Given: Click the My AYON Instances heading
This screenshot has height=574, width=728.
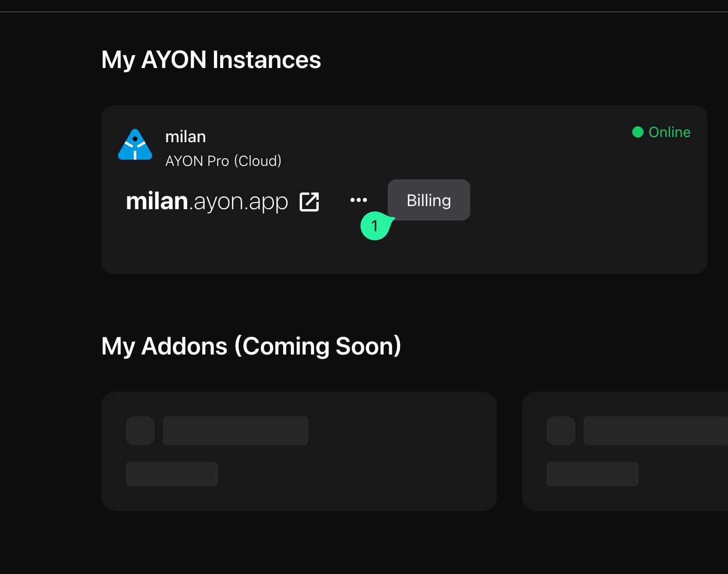Looking at the screenshot, I should pos(211,60).
